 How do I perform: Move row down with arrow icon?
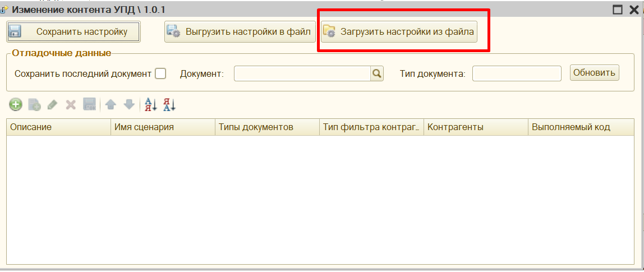129,104
